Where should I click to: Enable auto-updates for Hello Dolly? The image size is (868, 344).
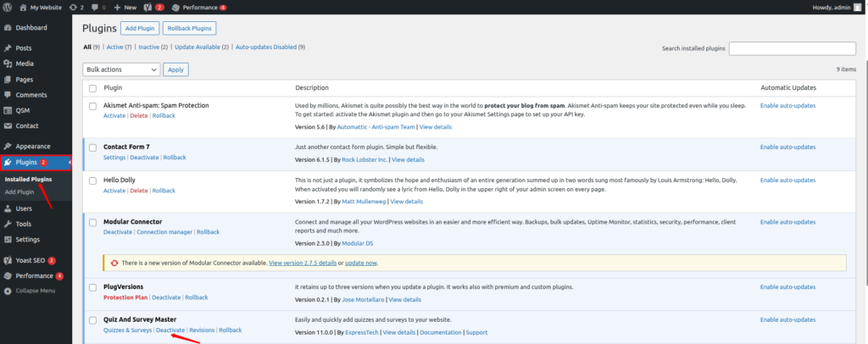tap(787, 180)
